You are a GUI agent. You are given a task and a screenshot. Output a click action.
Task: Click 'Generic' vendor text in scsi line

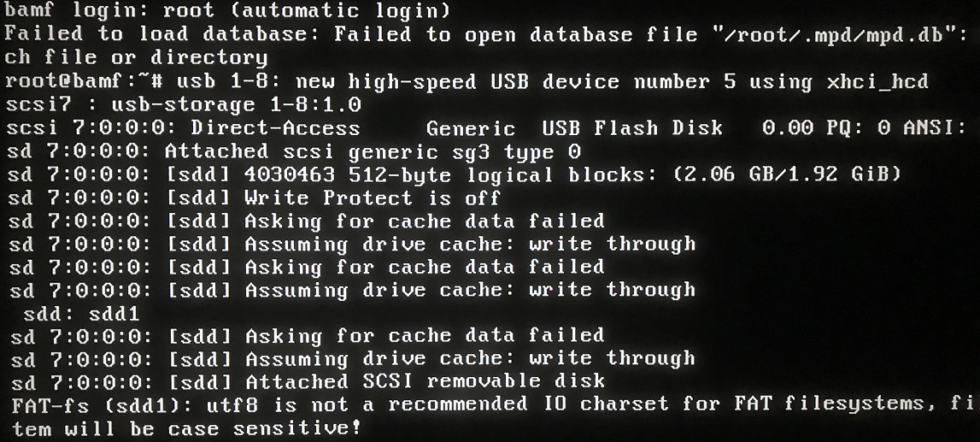[x=471, y=128]
